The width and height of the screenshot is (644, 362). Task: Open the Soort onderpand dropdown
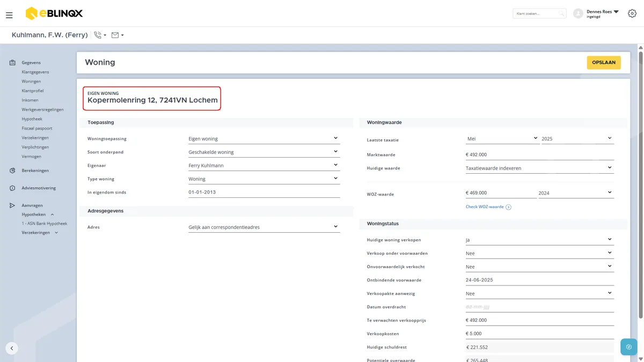point(264,152)
